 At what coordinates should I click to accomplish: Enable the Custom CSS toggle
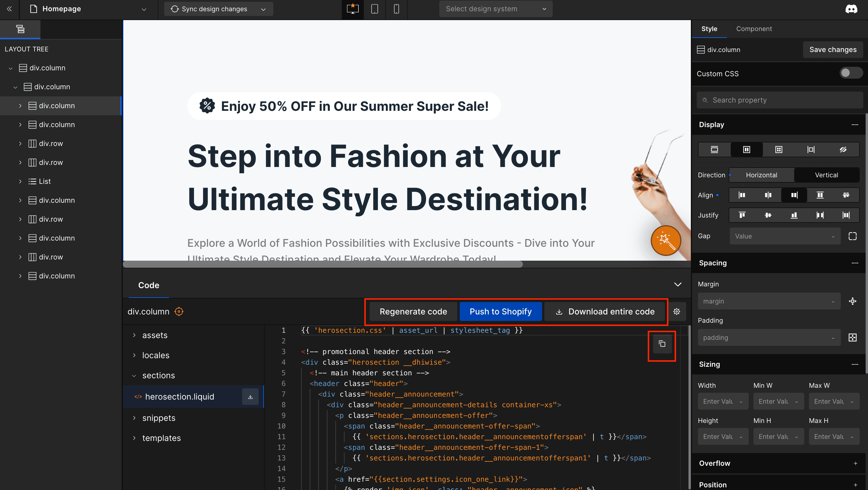[x=851, y=73]
